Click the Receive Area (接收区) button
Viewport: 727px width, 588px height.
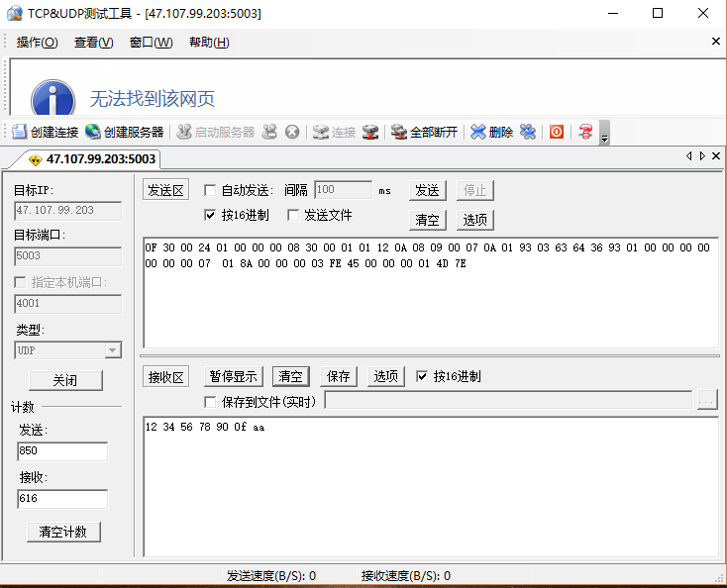[166, 377]
